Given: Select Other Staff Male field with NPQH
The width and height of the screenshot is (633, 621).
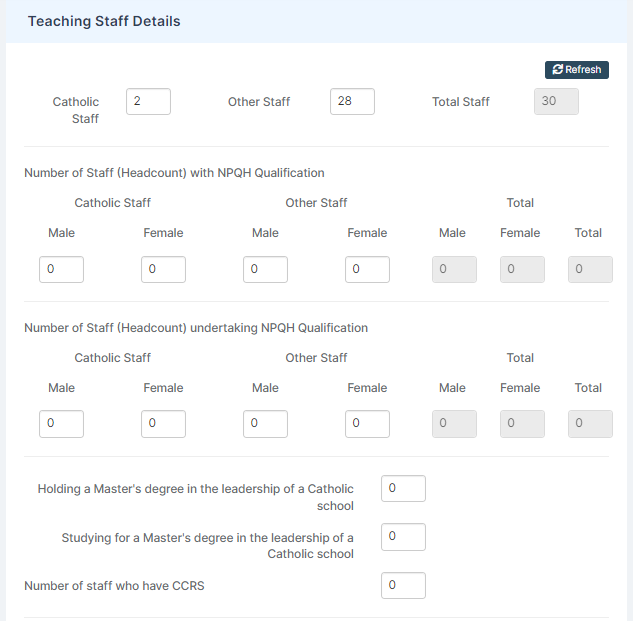Looking at the screenshot, I should pos(265,269).
